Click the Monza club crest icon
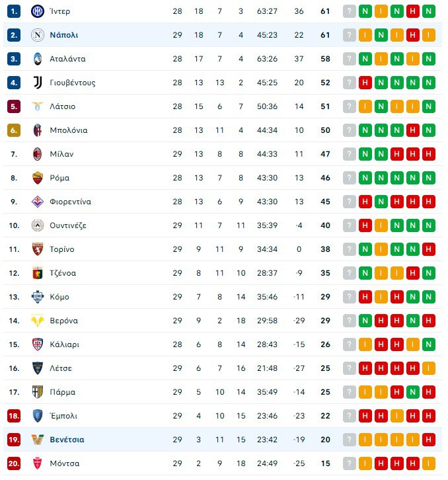The image size is (448, 480). click(37, 463)
